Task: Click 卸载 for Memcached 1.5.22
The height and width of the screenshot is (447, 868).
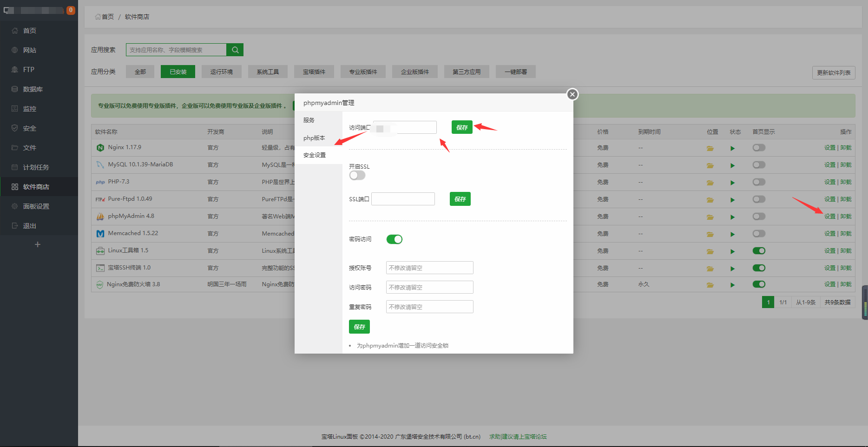Action: pyautogui.click(x=846, y=234)
